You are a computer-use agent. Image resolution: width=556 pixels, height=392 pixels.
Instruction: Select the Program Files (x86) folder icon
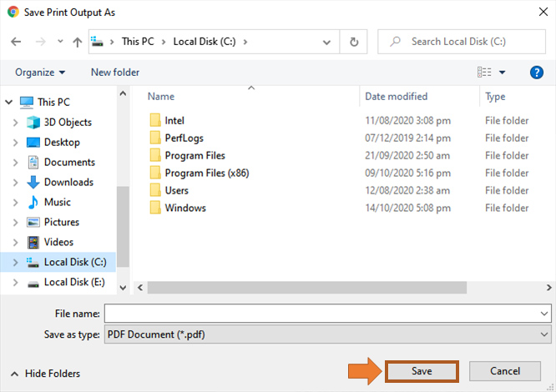[x=155, y=173]
